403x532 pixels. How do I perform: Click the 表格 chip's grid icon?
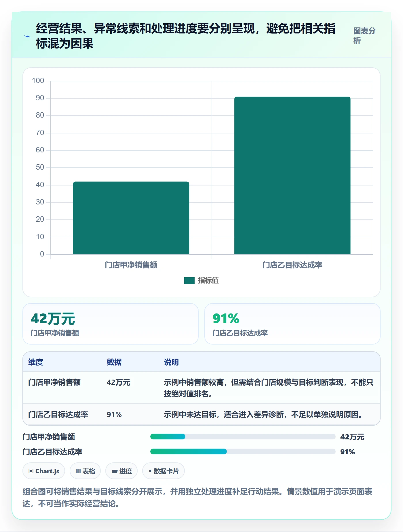78,471
